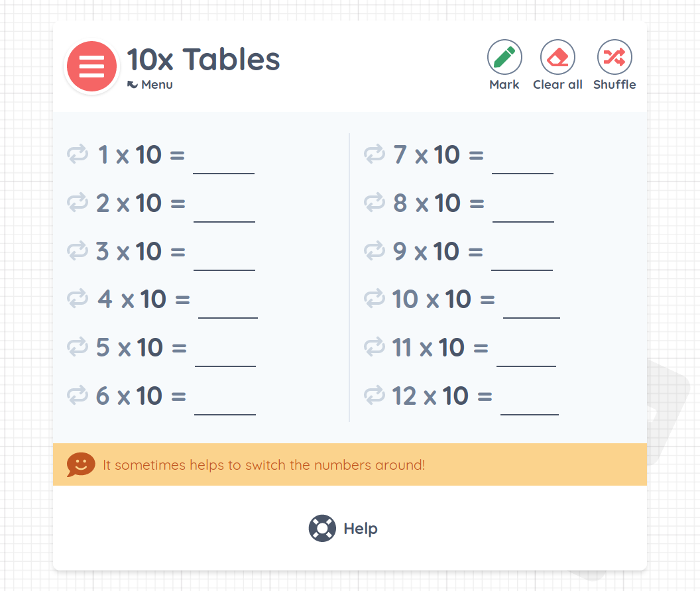
Task: Click the Help button label
Action: click(x=360, y=529)
